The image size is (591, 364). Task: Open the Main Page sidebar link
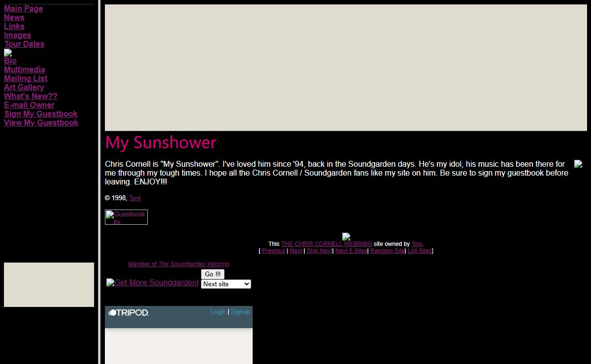click(23, 9)
